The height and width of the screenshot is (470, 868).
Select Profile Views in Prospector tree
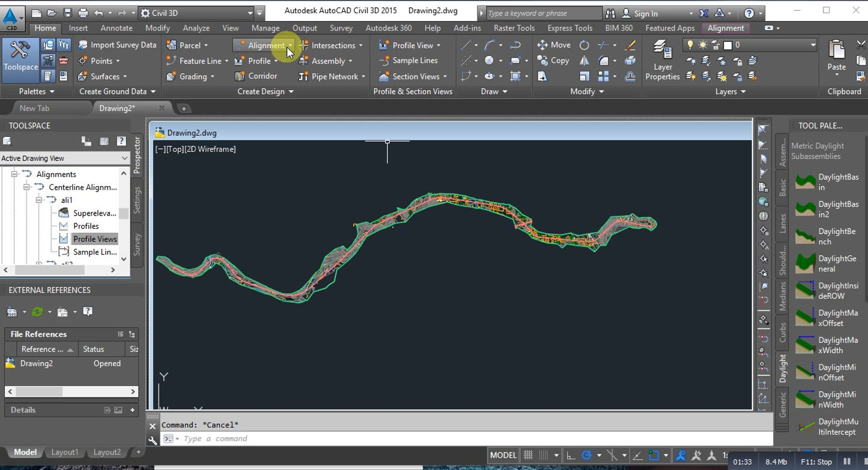tap(95, 239)
